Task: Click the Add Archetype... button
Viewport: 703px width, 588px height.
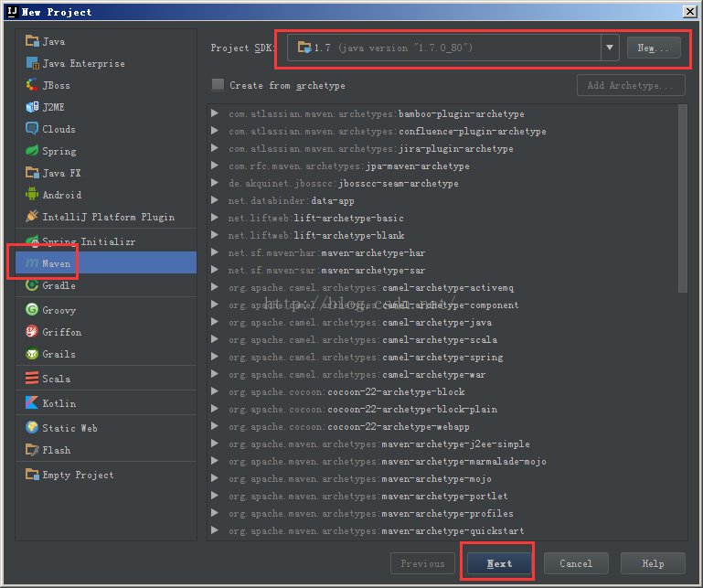Action: [x=631, y=85]
